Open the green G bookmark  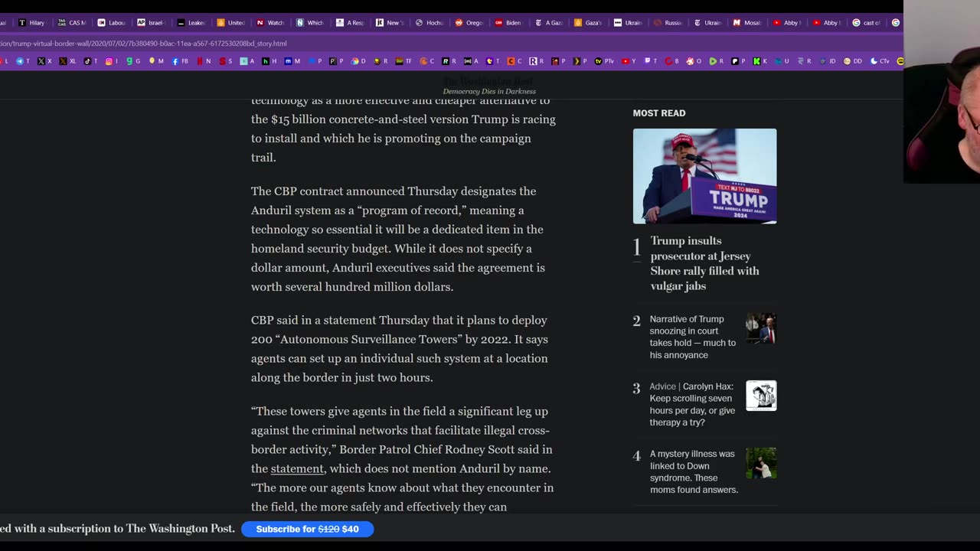(x=133, y=61)
